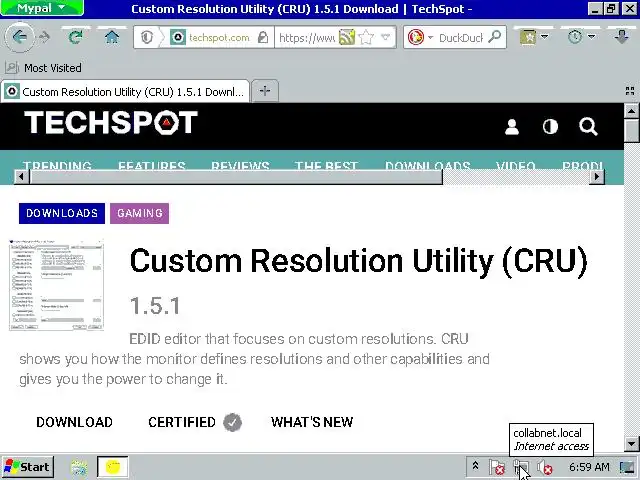Image resolution: width=640 pixels, height=480 pixels.
Task: Open a new tab with plus button
Action: point(265,91)
